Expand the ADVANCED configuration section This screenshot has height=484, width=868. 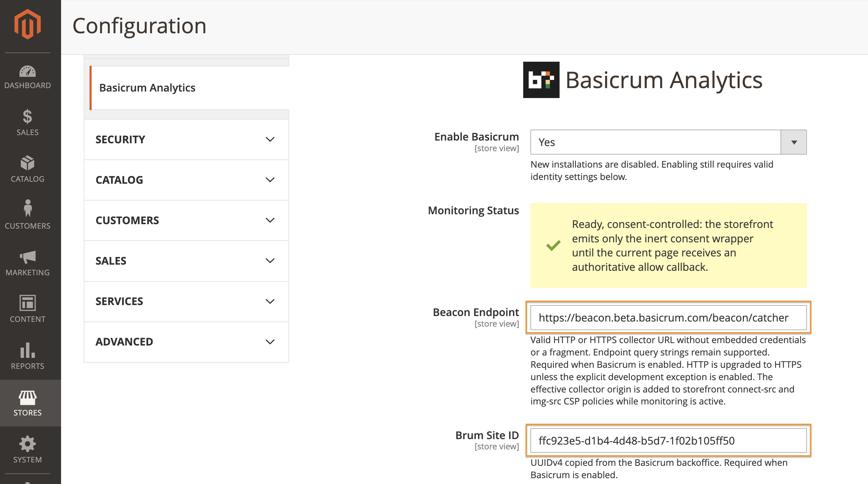point(186,342)
